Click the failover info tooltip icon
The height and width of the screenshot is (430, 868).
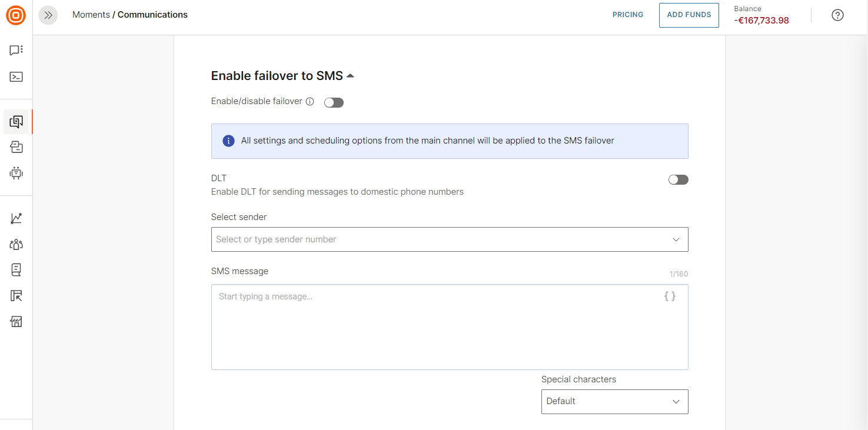(310, 102)
